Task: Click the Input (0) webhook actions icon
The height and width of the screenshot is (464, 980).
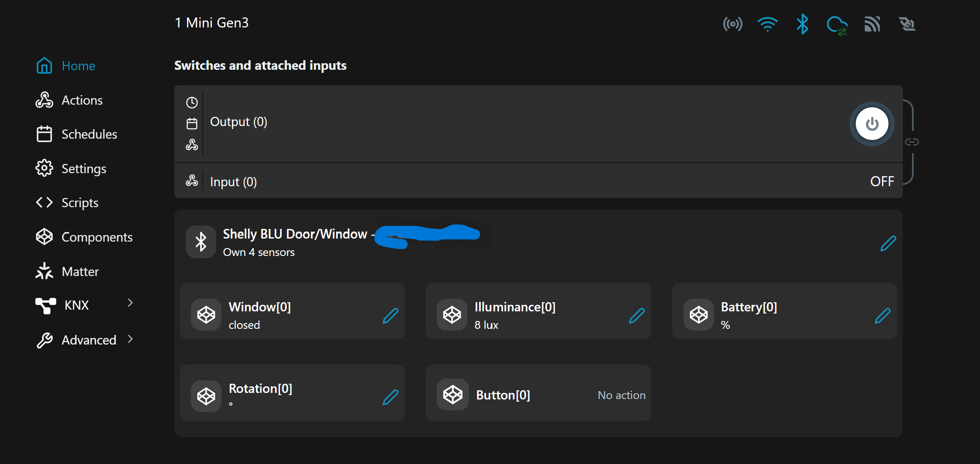Action: pos(192,181)
